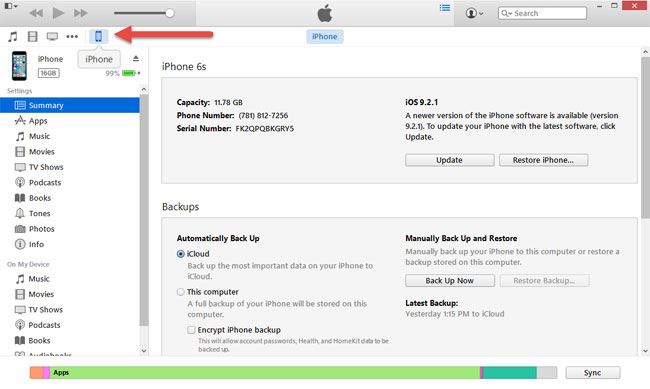Select the This computer radio button
Viewport: 650px width, 389px height.
(181, 292)
